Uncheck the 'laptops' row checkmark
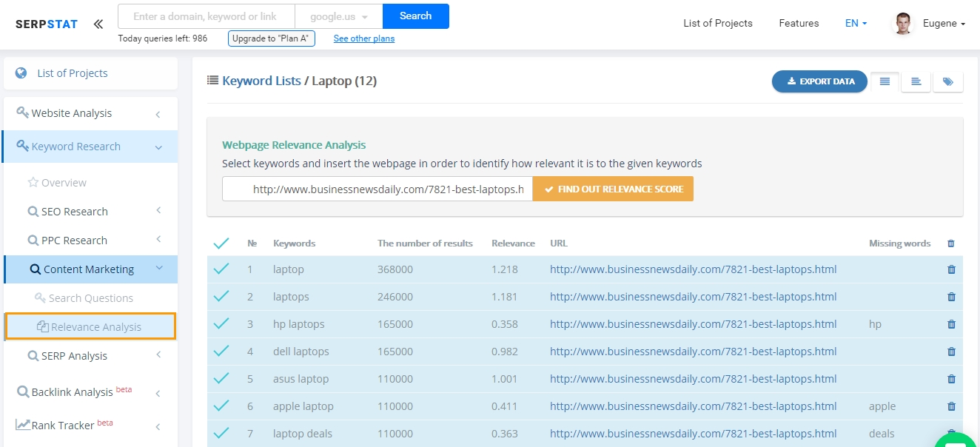The image size is (980, 447). [221, 297]
